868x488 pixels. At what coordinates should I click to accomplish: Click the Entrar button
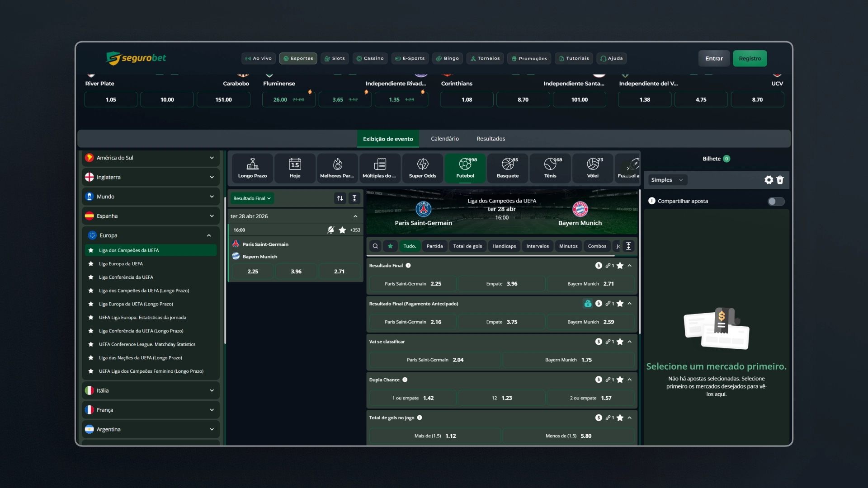click(714, 58)
